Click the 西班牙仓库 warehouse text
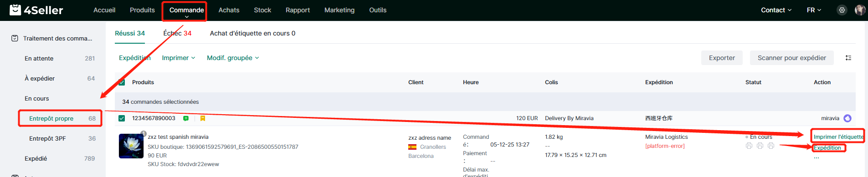868x177 pixels. pyautogui.click(x=659, y=118)
